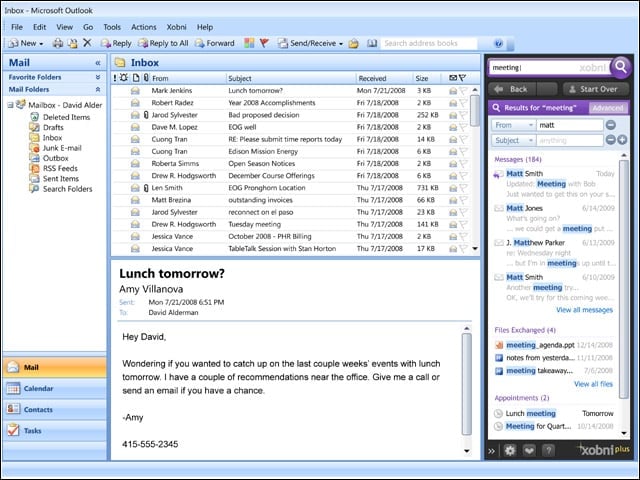Viewport: 640px width, 480px height.
Task: Click the Subject anything filter field
Action: point(570,140)
